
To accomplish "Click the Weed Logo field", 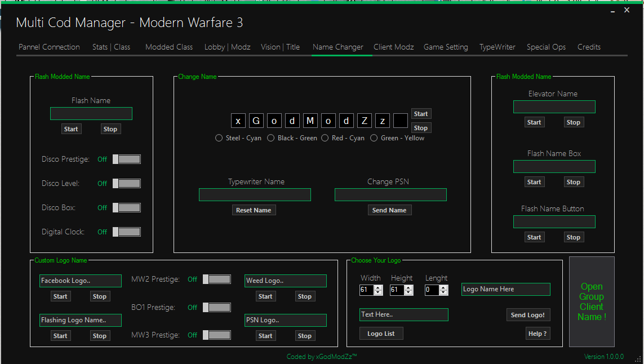I will 286,281.
